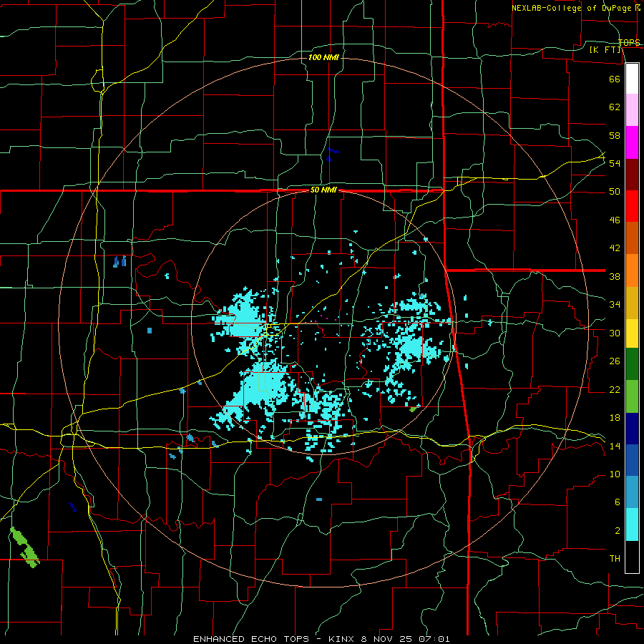Screen dimensions: 644x644
Task: Select the dark red legend swatch
Action: point(632,175)
